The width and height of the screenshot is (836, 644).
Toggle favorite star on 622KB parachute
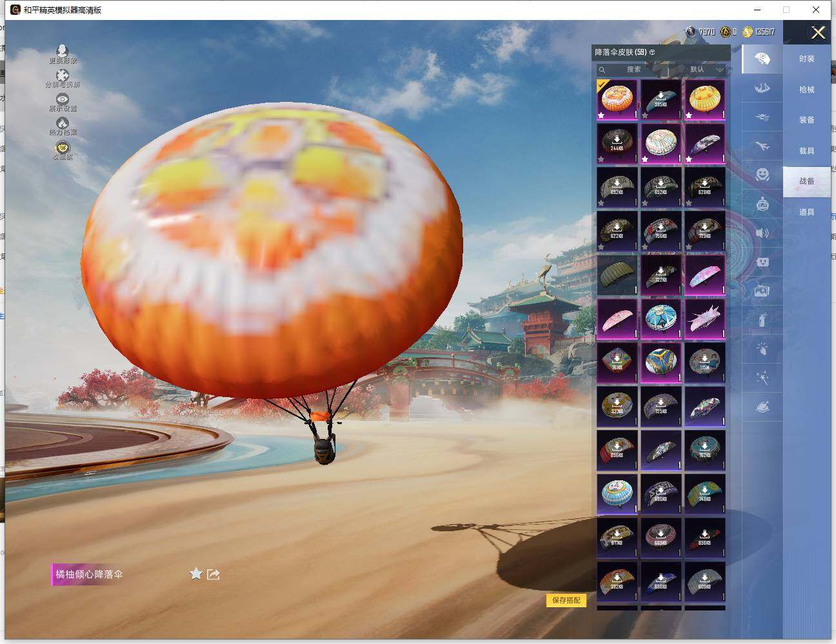click(601, 247)
